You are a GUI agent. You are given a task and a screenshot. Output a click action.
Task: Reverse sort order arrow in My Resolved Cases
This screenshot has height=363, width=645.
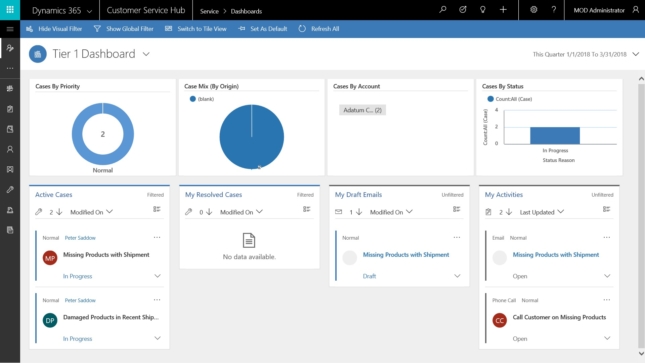pos(209,212)
